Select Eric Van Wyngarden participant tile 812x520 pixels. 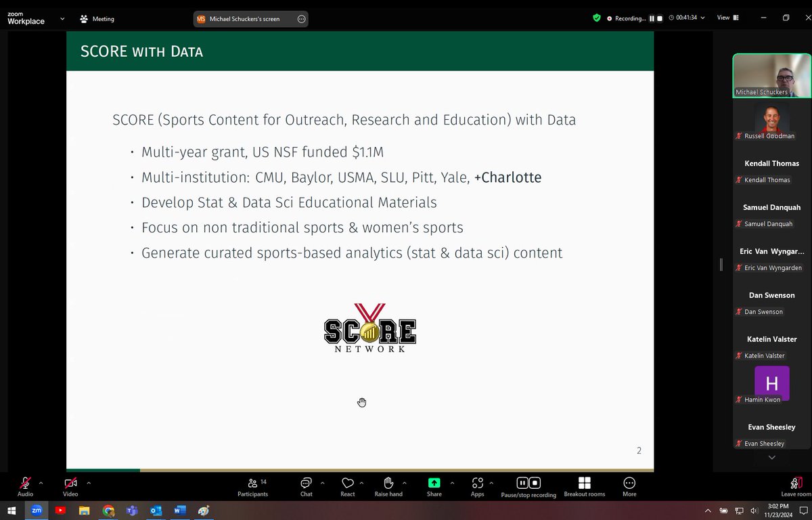(x=772, y=252)
